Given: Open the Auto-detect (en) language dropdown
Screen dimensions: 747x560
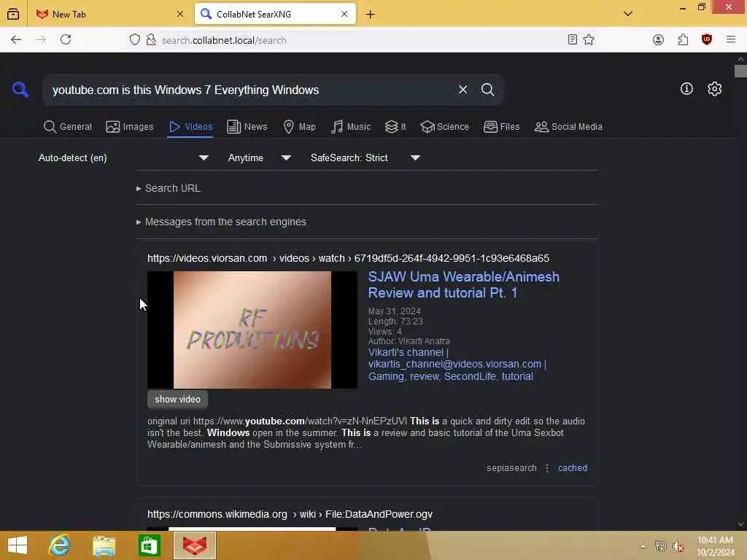Looking at the screenshot, I should [124, 157].
